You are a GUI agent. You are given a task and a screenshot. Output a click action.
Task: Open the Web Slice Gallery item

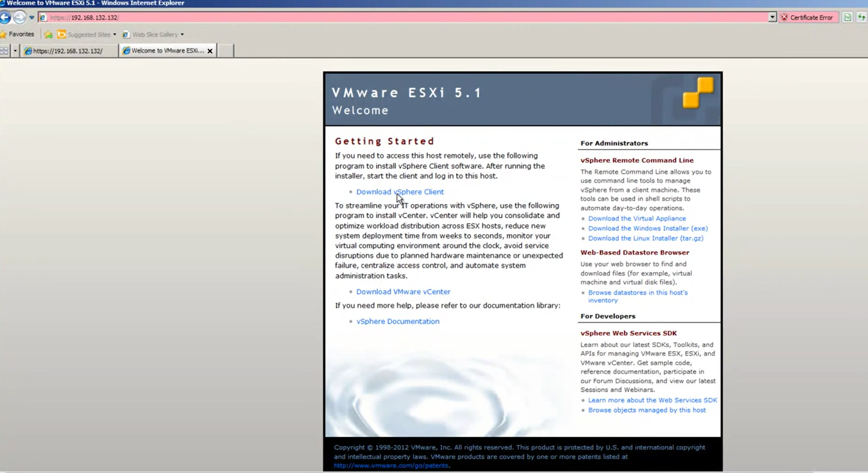pyautogui.click(x=149, y=35)
